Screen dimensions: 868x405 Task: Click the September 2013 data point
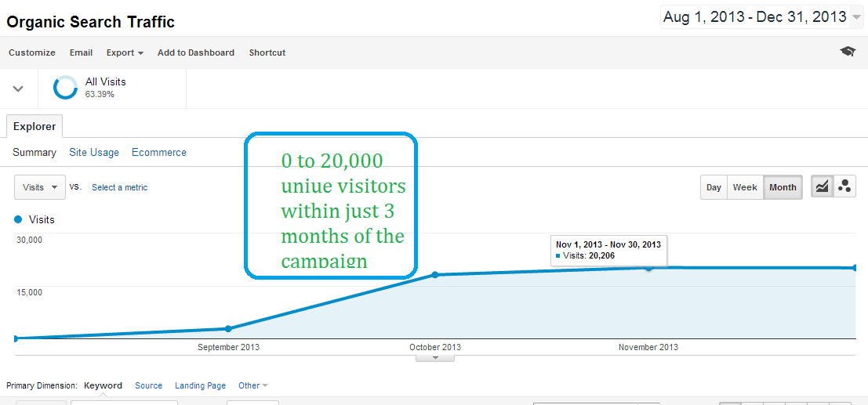coord(228,329)
